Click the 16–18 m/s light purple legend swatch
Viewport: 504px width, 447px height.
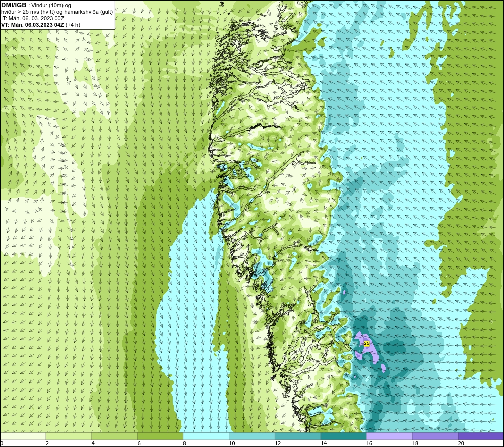[x=389, y=436]
